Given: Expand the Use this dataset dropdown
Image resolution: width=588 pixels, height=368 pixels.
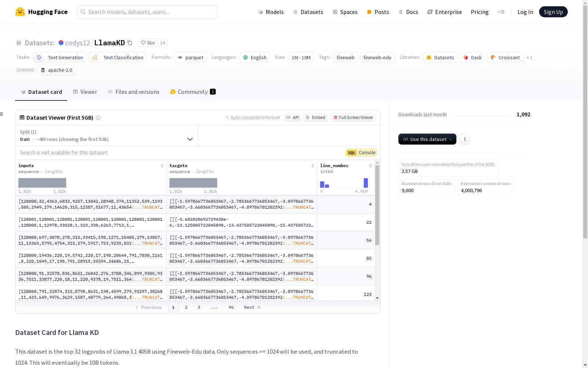Looking at the screenshot, I should click(x=427, y=139).
